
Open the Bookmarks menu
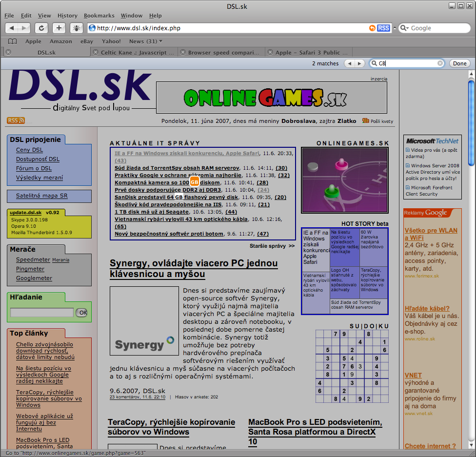99,16
